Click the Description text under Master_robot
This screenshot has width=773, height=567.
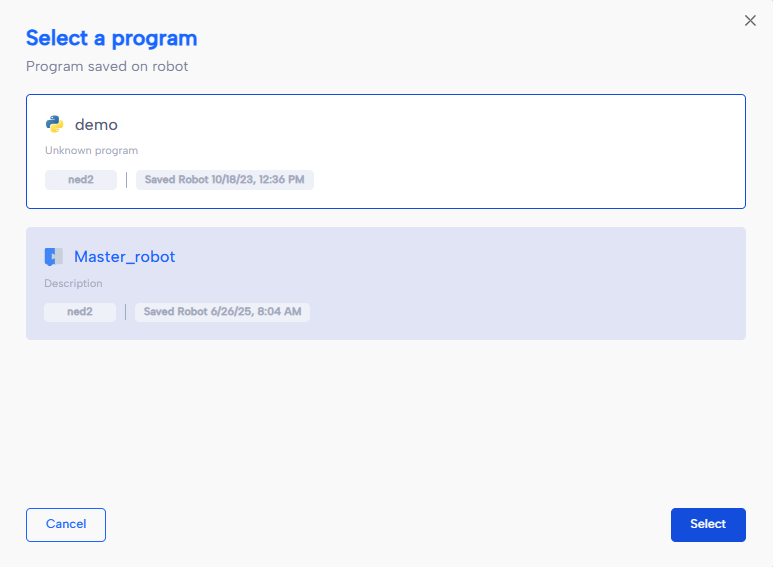tap(73, 284)
